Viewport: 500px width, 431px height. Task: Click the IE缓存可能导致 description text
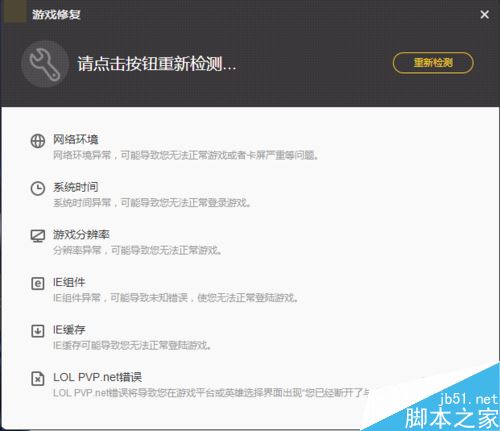pos(132,345)
